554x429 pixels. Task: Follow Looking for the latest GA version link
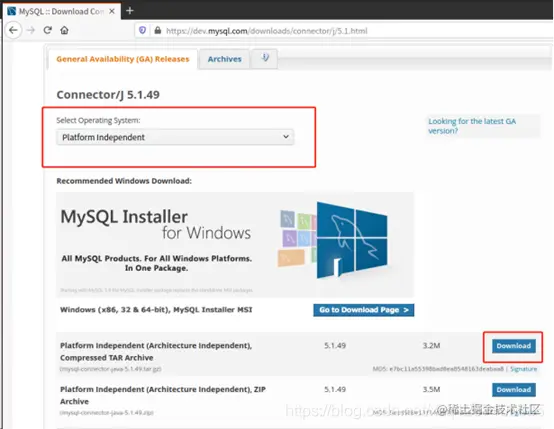click(x=472, y=126)
